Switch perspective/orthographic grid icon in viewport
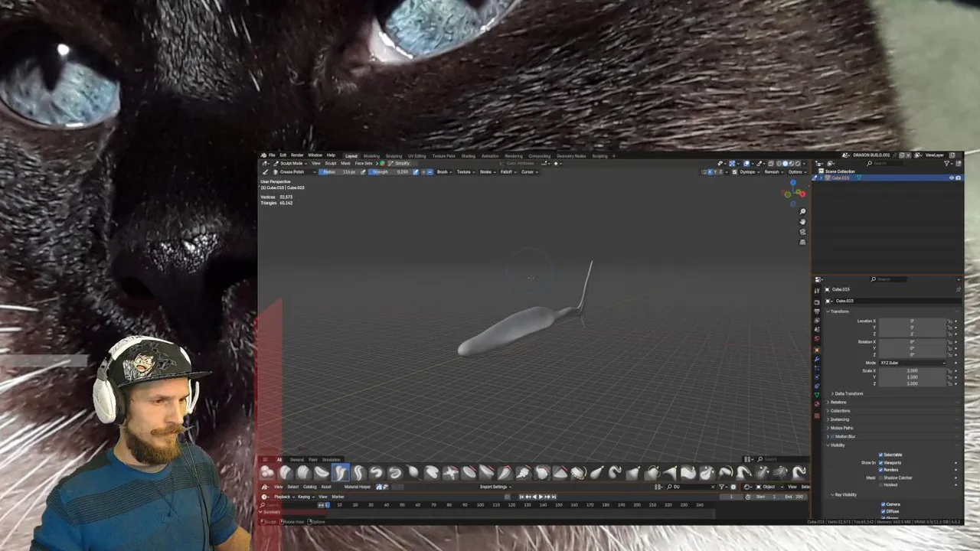The height and width of the screenshot is (551, 980). pyautogui.click(x=802, y=242)
